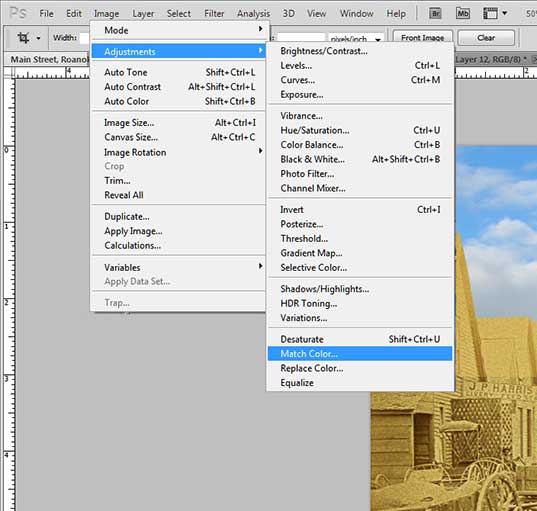Open Black & White adjustment
Image resolution: width=537 pixels, height=511 pixels.
(360, 159)
